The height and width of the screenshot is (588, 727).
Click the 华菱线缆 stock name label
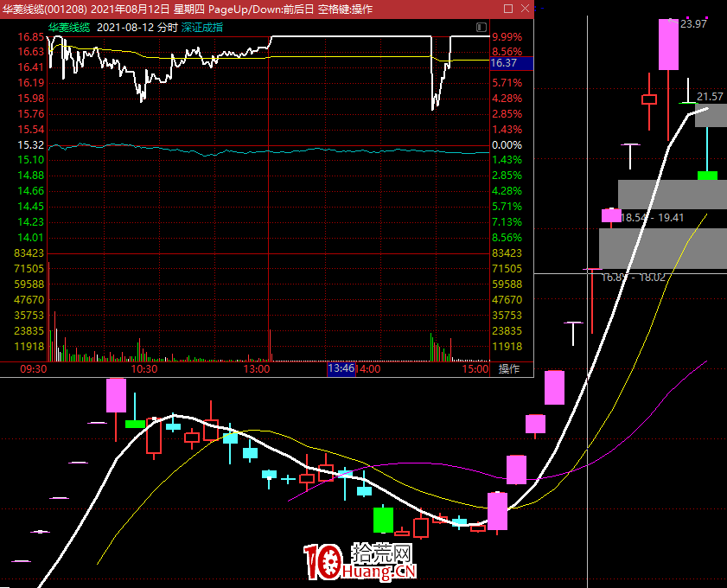click(69, 28)
